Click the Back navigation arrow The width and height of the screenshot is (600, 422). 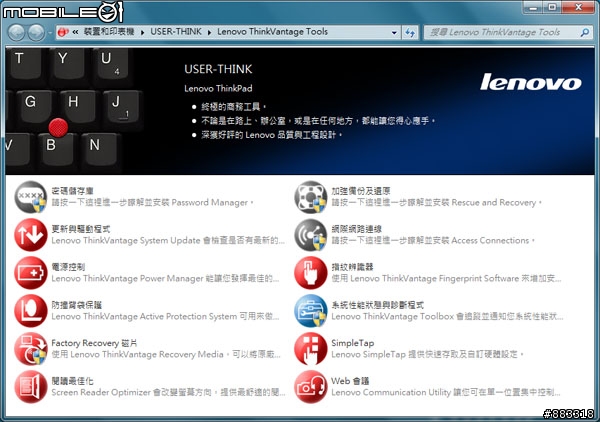tap(16, 33)
